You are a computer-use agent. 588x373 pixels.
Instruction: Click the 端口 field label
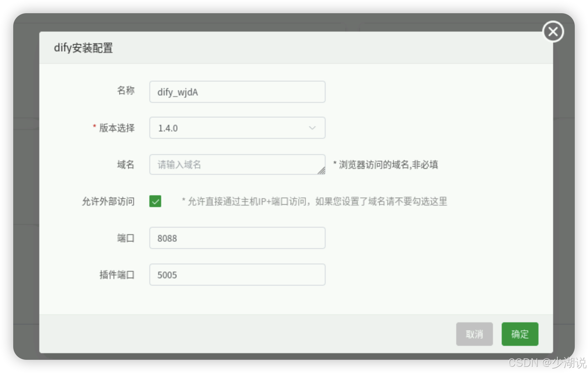tap(126, 238)
